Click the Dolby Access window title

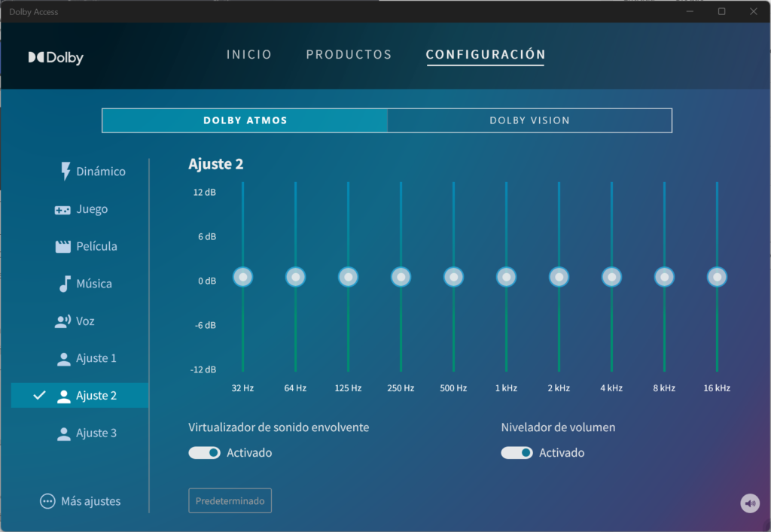pos(33,12)
